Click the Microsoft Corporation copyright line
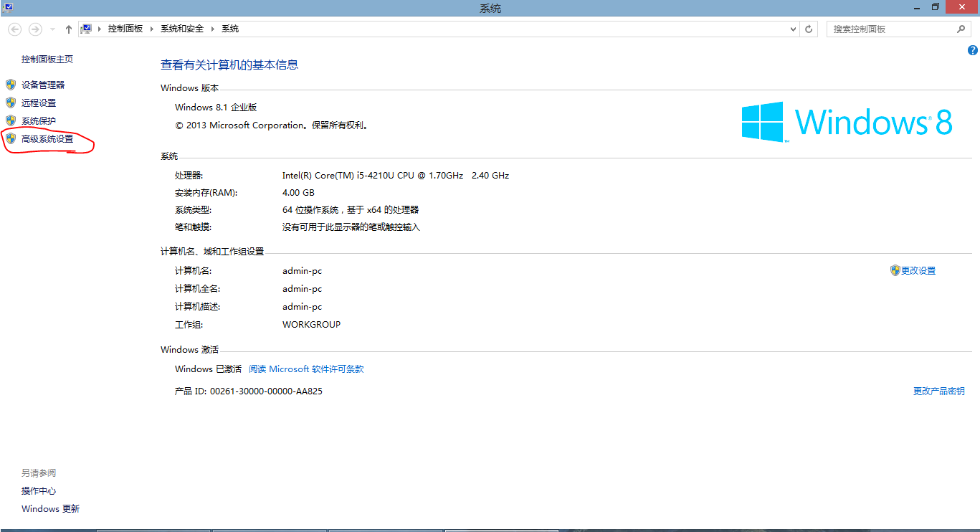Image resolution: width=980 pixels, height=532 pixels. tap(272, 125)
